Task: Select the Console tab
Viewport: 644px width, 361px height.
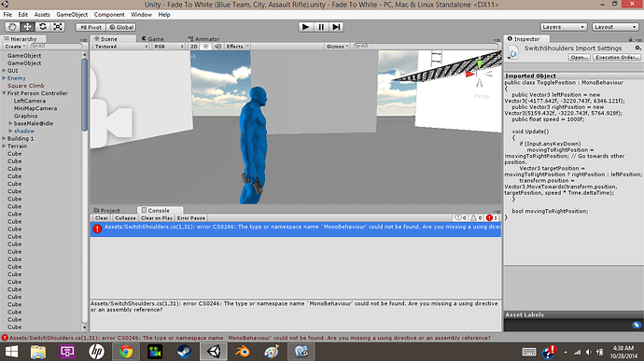Action: (x=160, y=210)
